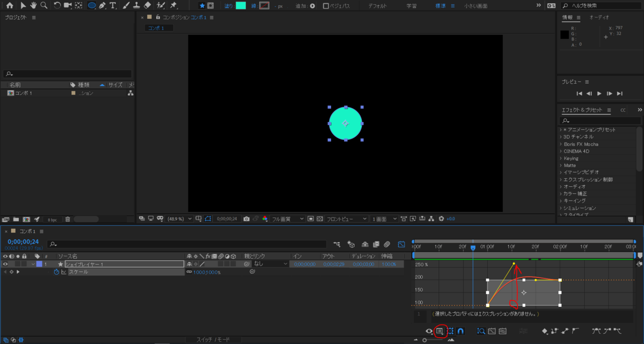644x344 pixels.
Task: Click the snapshot camera icon in viewer
Action: click(246, 219)
